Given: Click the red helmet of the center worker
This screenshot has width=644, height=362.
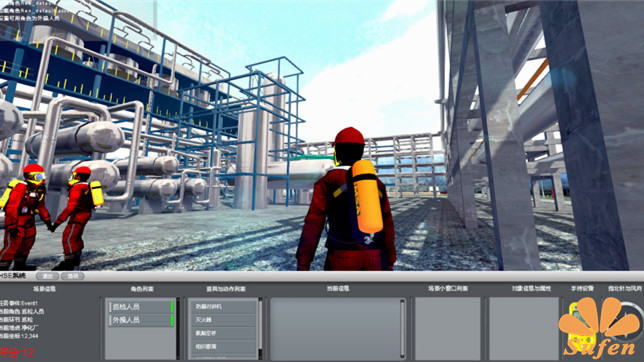Looking at the screenshot, I should coord(349,136).
